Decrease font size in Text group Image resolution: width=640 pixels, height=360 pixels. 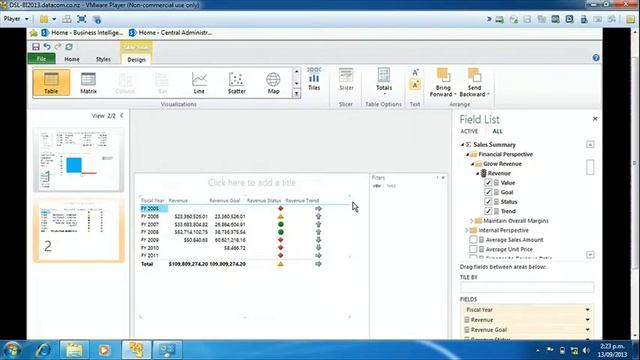tap(415, 85)
